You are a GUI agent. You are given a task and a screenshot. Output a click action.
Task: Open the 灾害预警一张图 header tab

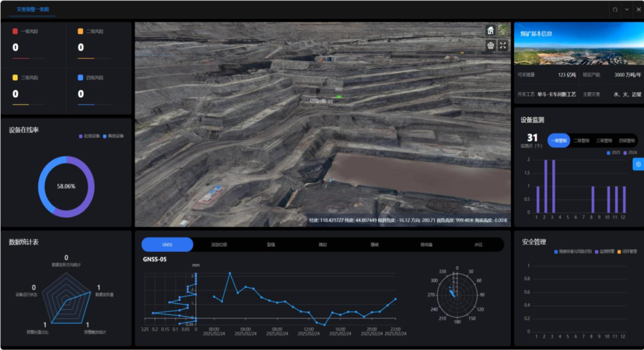(32, 10)
